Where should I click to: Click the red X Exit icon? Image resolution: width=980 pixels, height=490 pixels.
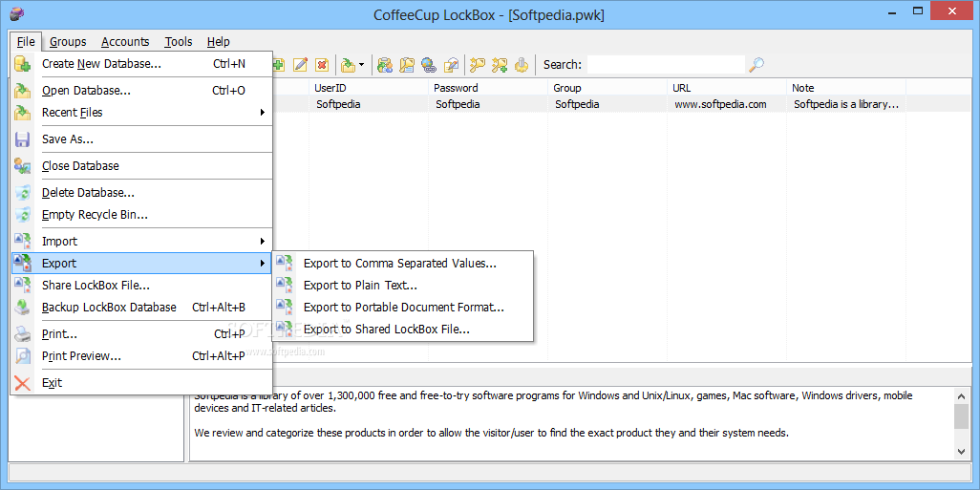23,383
